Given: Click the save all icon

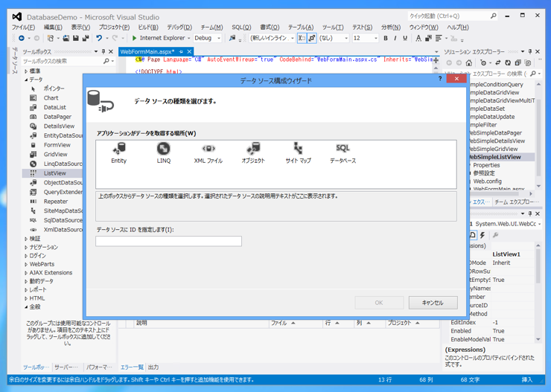Looking at the screenshot, I should (x=86, y=38).
